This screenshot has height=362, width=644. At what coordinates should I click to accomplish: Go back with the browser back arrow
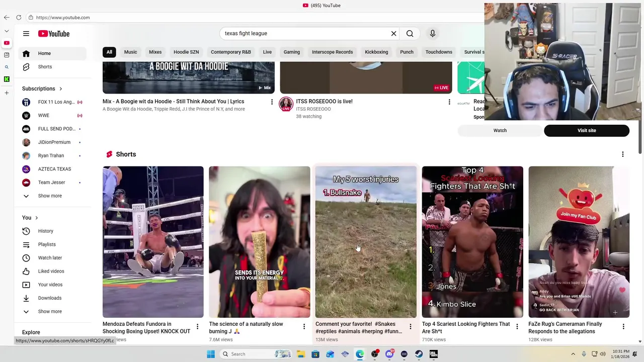coord(7,18)
